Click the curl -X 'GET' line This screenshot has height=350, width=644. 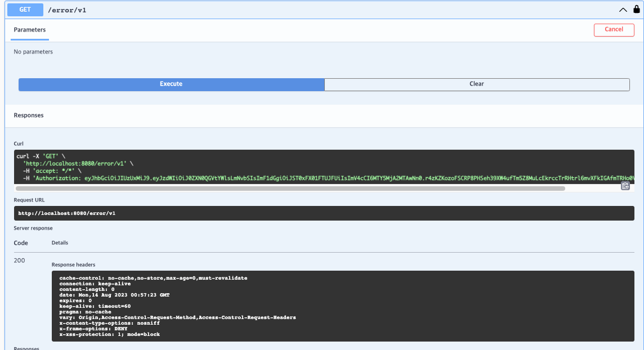point(41,156)
